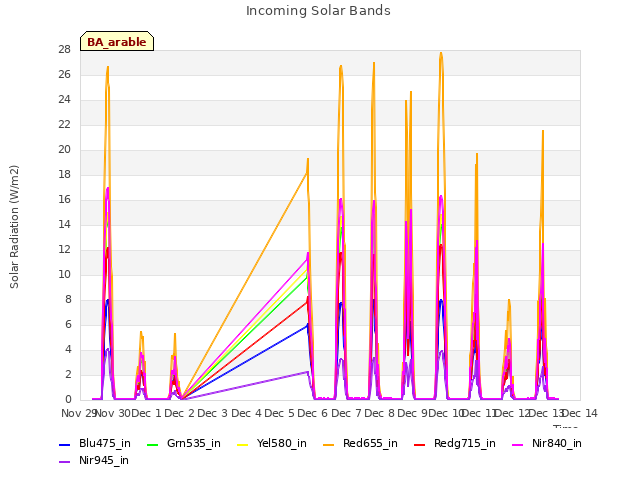Click the yellow Yel580_in legend swatch
This screenshot has width=640, height=480.
coord(243,444)
